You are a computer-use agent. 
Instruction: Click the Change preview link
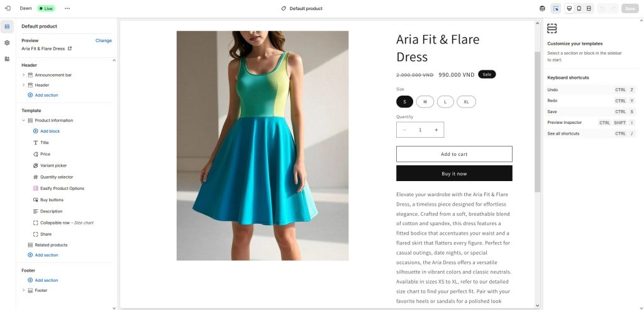[x=104, y=41]
